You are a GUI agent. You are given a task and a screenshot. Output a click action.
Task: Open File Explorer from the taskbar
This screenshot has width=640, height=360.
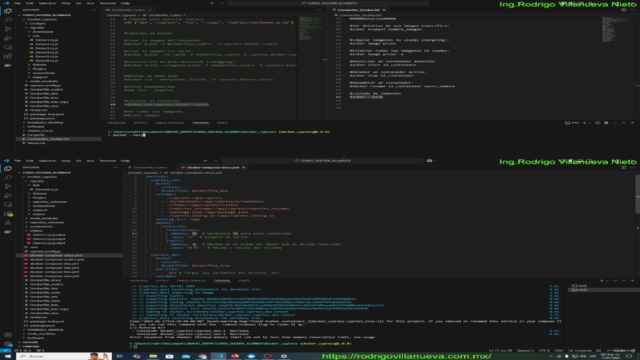153,356
